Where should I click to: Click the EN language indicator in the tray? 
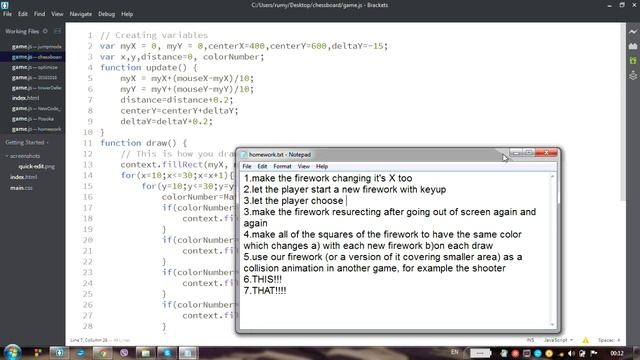pos(455,352)
